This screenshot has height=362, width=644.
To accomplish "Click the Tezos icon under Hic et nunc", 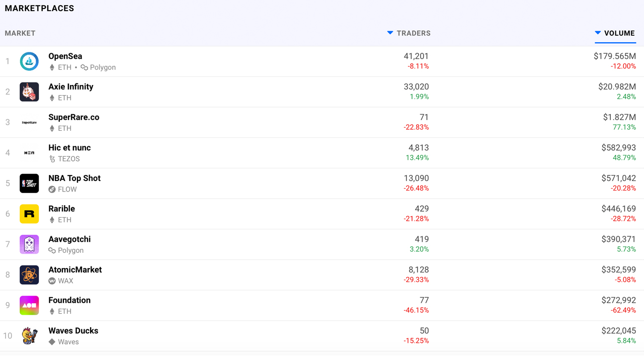I will click(52, 159).
